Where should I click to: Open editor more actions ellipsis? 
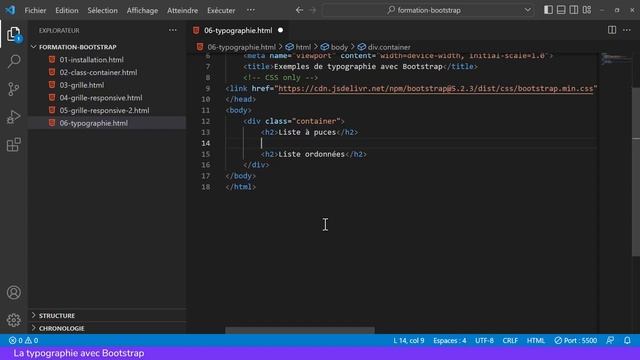click(627, 30)
